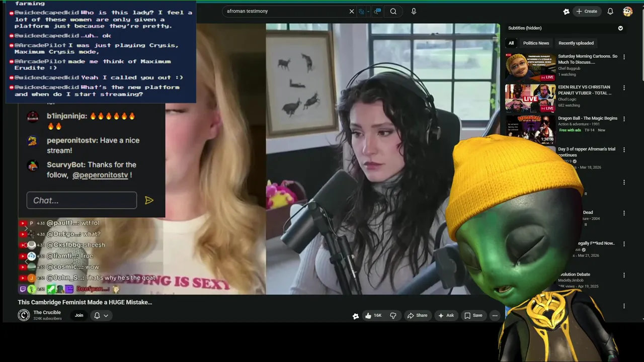Open options for Dragon Ball video
Viewport: 644px width, 362px height.
(x=624, y=119)
